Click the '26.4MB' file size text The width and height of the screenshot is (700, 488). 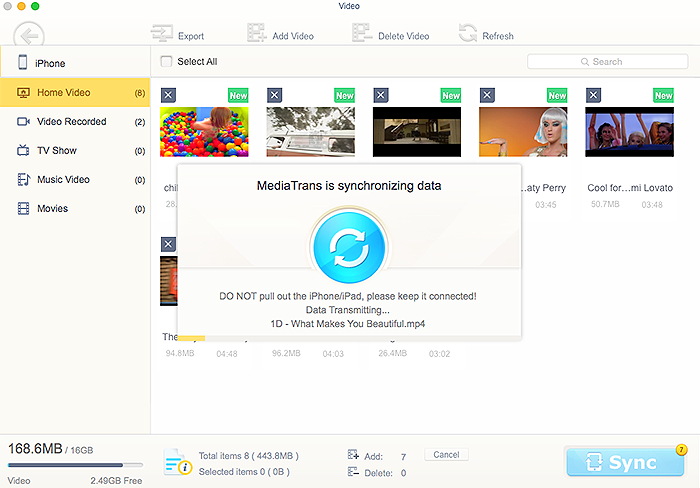(392, 353)
